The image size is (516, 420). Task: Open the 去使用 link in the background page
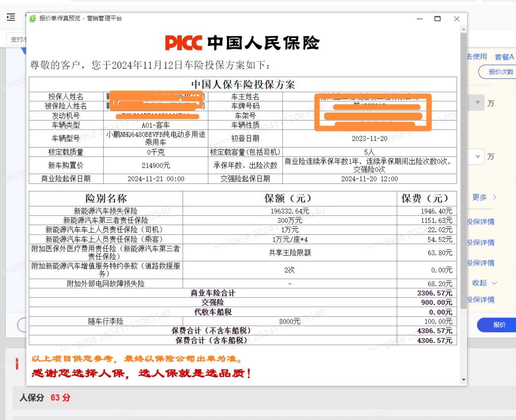(477, 56)
